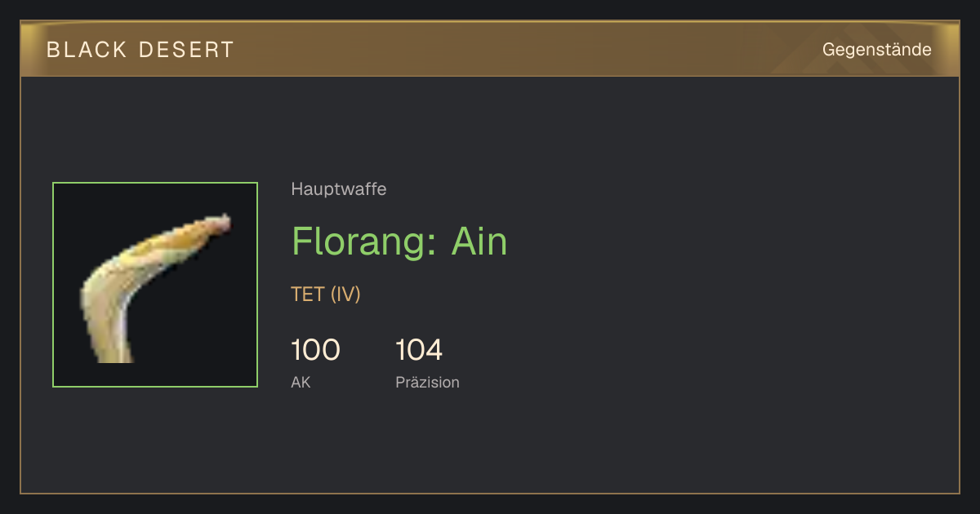Screen dimensions: 980x514
Task: Click the gold header banner bar
Action: (490, 49)
